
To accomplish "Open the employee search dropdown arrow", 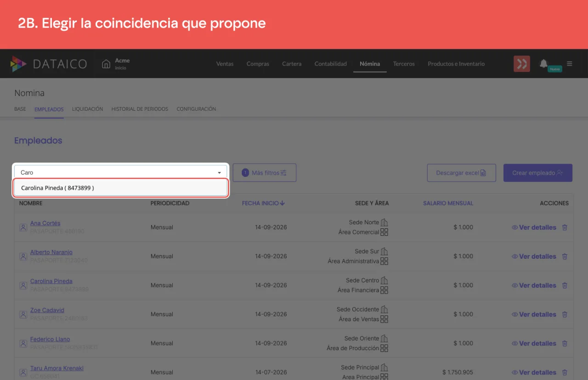I will (x=219, y=173).
